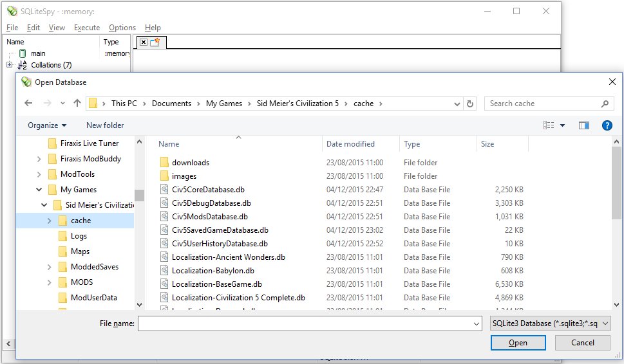The width and height of the screenshot is (624, 364).
Task: Click the file list vertical scrollbar thumb
Action: click(x=616, y=182)
